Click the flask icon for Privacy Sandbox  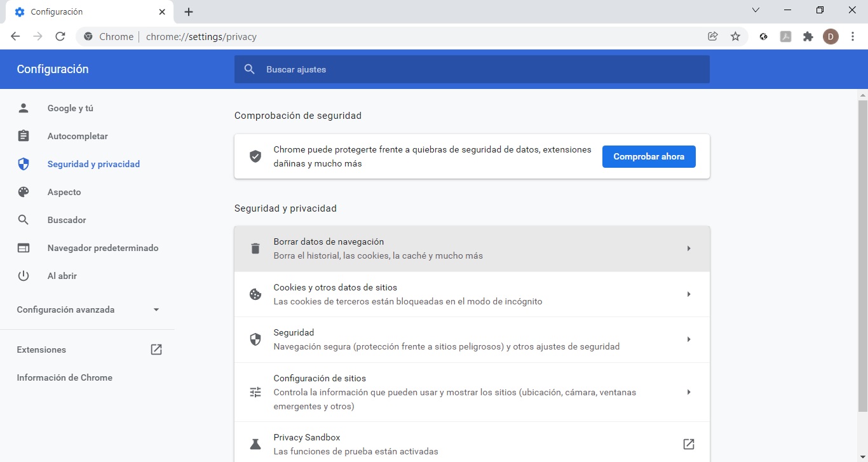(255, 444)
